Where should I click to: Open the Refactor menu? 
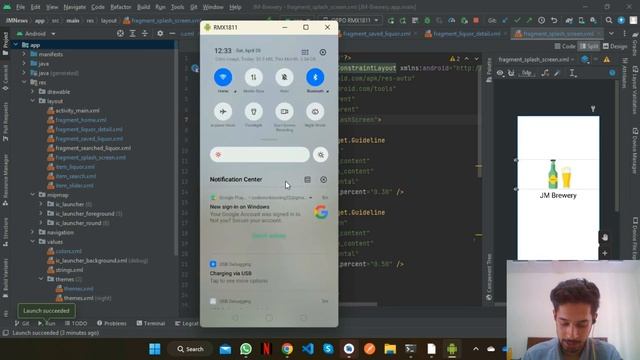pos(121,7)
